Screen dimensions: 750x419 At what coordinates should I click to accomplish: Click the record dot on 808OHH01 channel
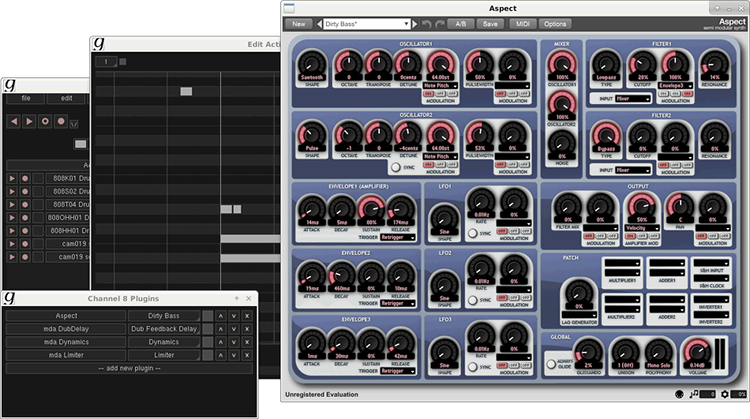25,218
